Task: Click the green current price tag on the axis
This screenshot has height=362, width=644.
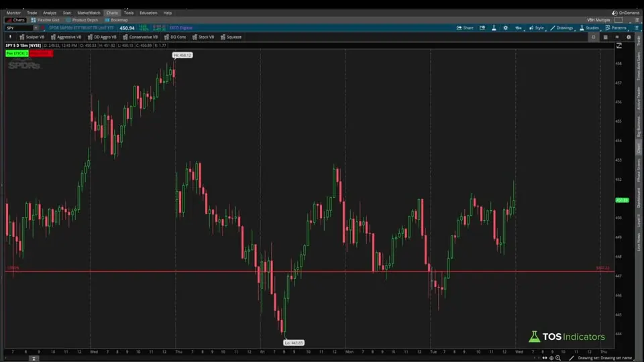Action: tap(623, 200)
